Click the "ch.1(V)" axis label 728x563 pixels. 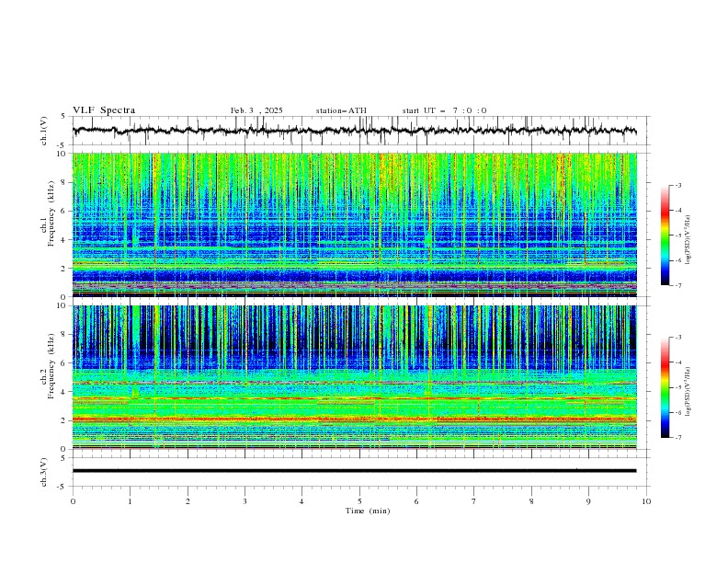[x=44, y=131]
